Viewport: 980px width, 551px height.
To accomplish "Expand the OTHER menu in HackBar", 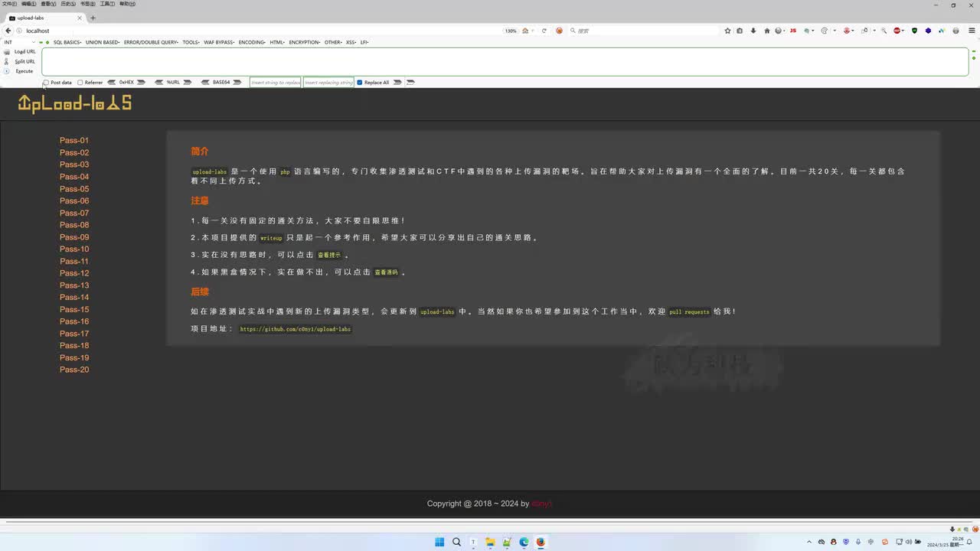I will click(x=333, y=42).
